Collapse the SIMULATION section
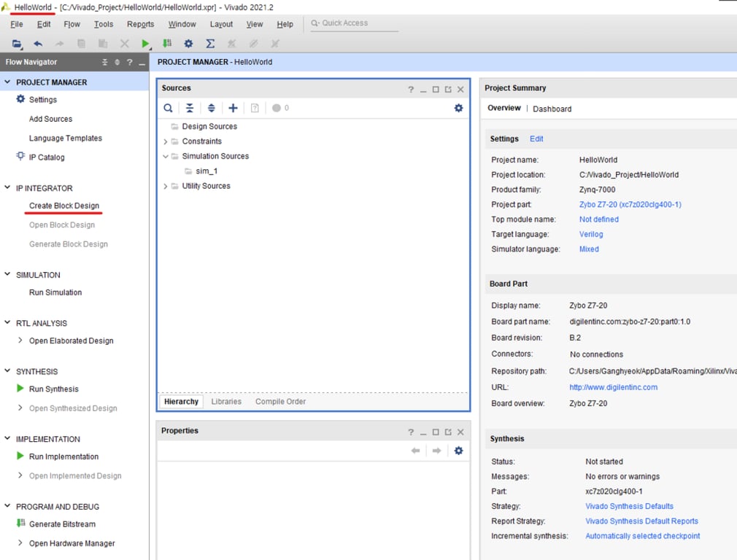This screenshot has width=737, height=560. (x=7, y=274)
